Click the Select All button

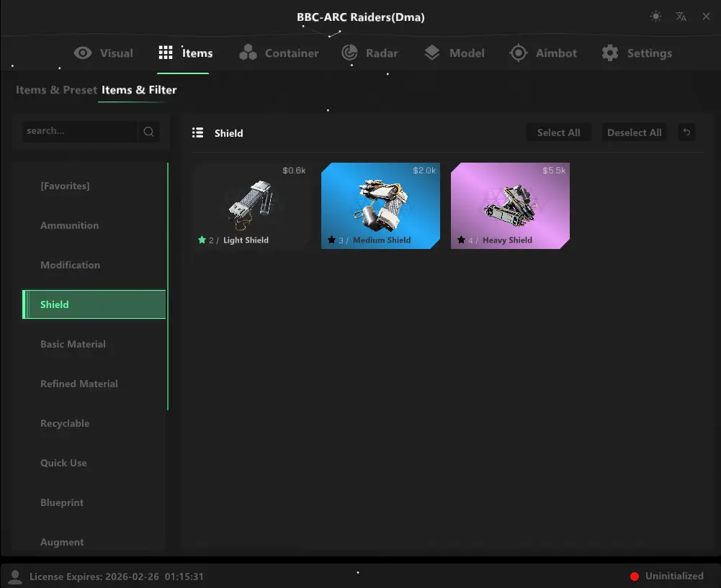pyautogui.click(x=559, y=132)
